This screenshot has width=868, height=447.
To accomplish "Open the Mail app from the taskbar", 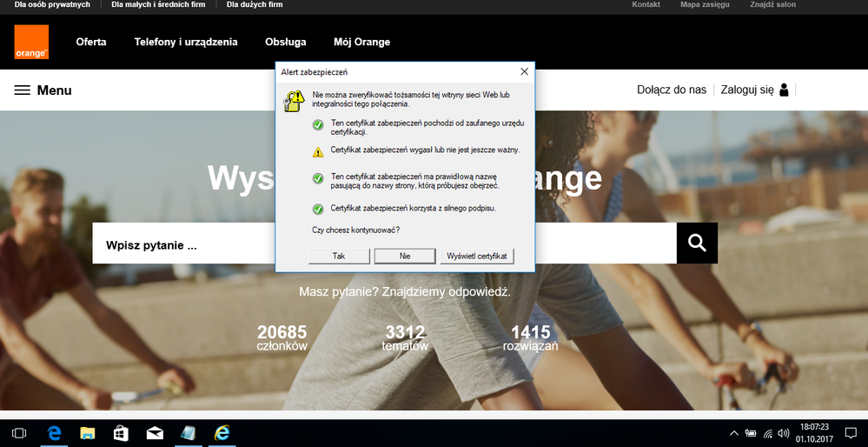I will coord(155,433).
